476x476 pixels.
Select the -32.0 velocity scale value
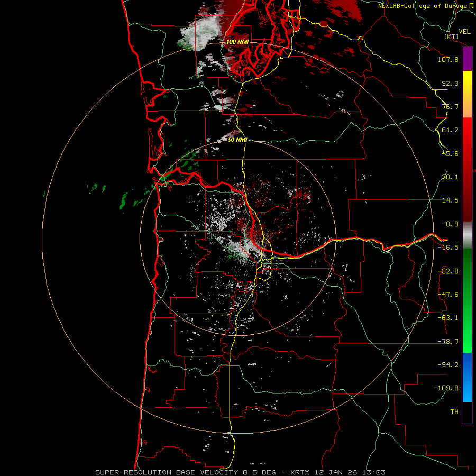[x=448, y=271]
